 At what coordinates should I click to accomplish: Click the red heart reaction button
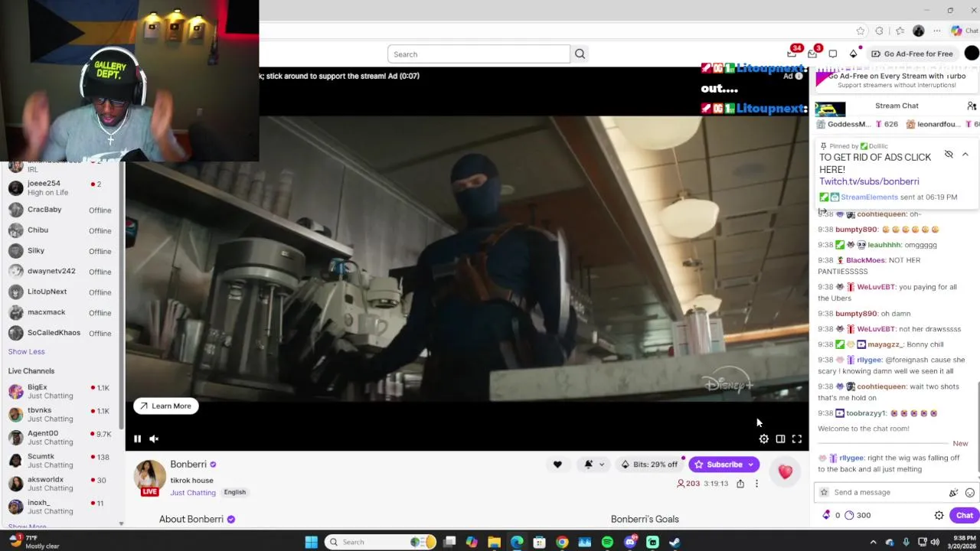(785, 472)
